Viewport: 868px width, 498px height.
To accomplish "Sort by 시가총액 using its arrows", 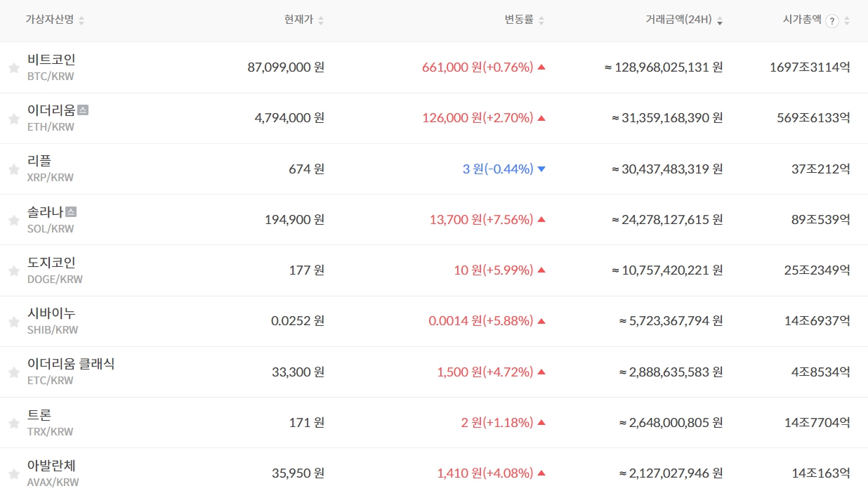I will coord(847,21).
